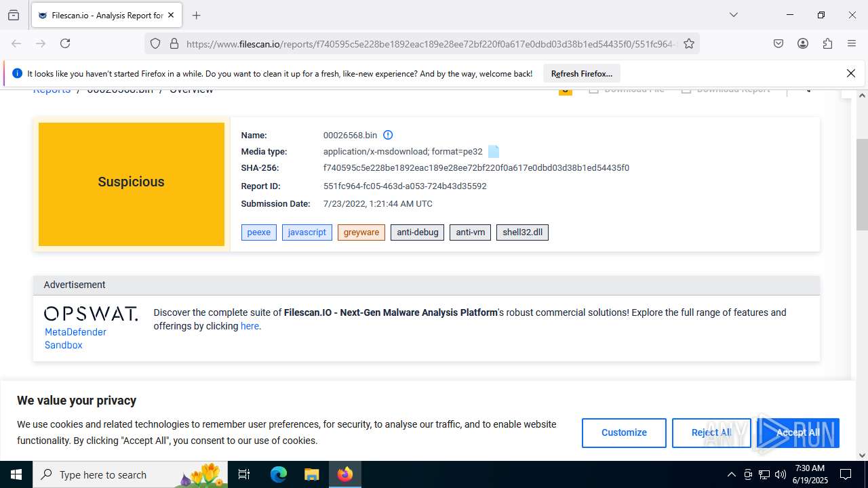Click the tracking protection shield icon
This screenshot has width=868, height=488.
155,43
